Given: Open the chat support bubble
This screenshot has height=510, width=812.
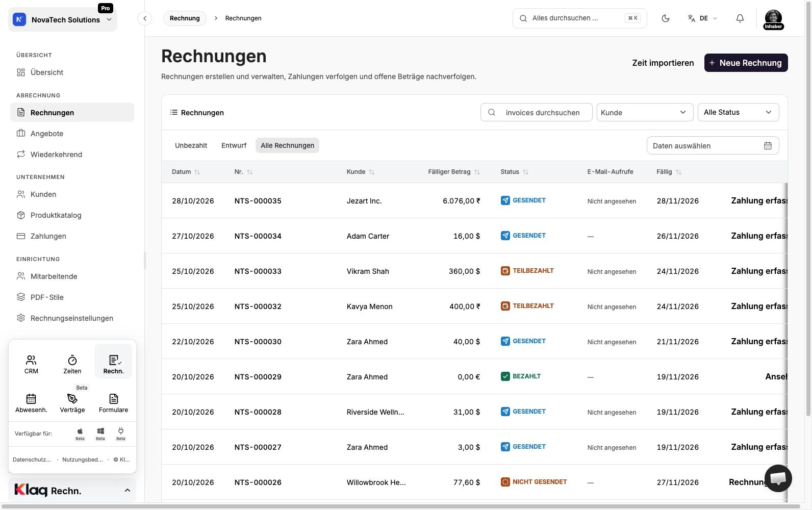Looking at the screenshot, I should 778,478.
